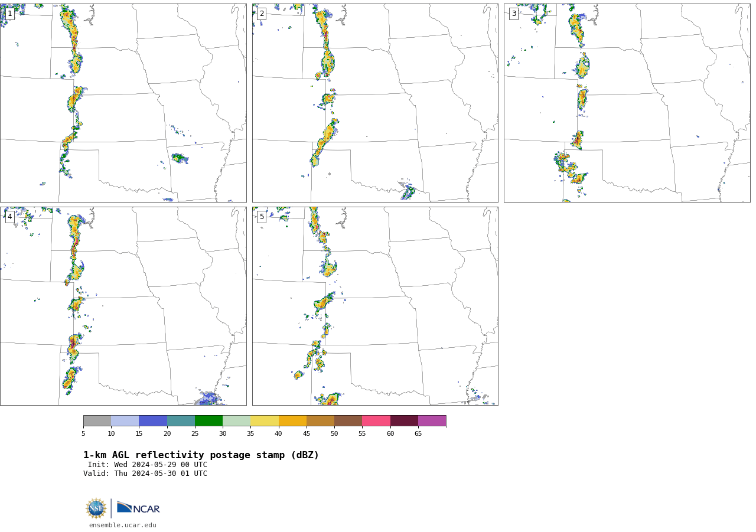Image resolution: width=756 pixels, height=532 pixels.
Task: Click the panel number 4 label
Action: click(x=9, y=217)
